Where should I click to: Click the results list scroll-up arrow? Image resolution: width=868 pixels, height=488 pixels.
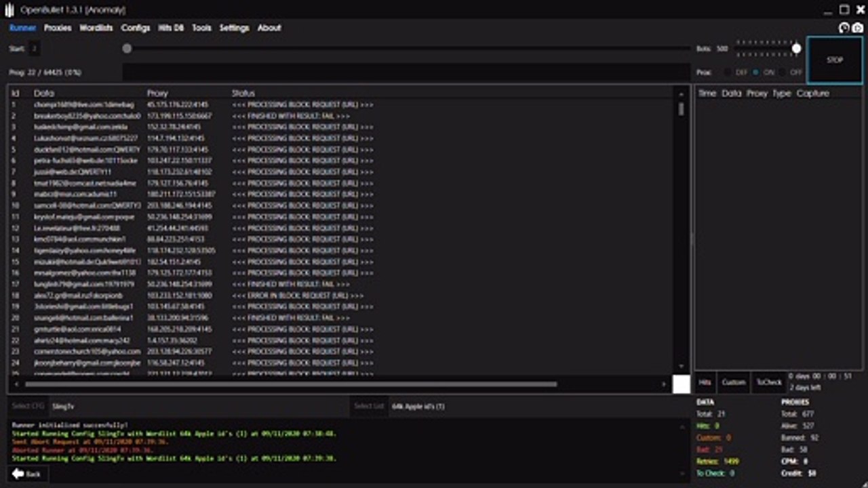(681, 94)
